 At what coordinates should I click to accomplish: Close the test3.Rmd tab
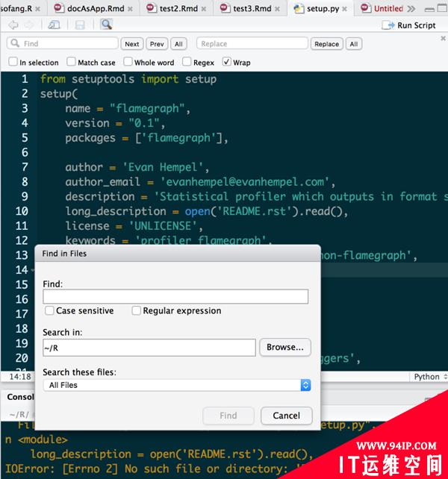277,9
